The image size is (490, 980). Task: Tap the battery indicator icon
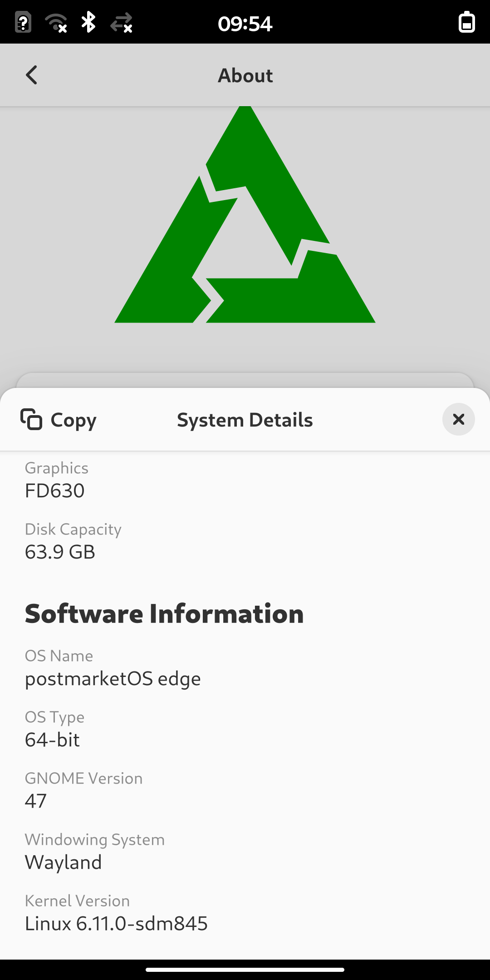(x=467, y=22)
